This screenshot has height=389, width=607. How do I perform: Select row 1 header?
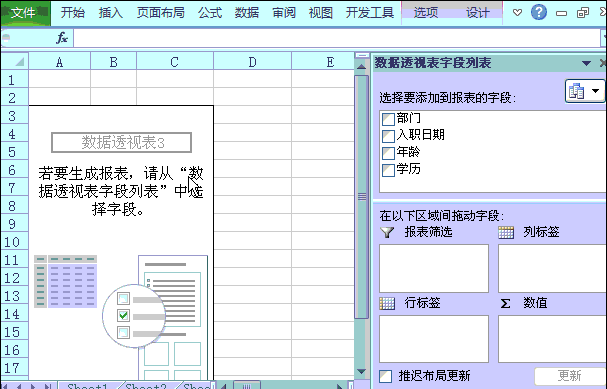pos(14,79)
